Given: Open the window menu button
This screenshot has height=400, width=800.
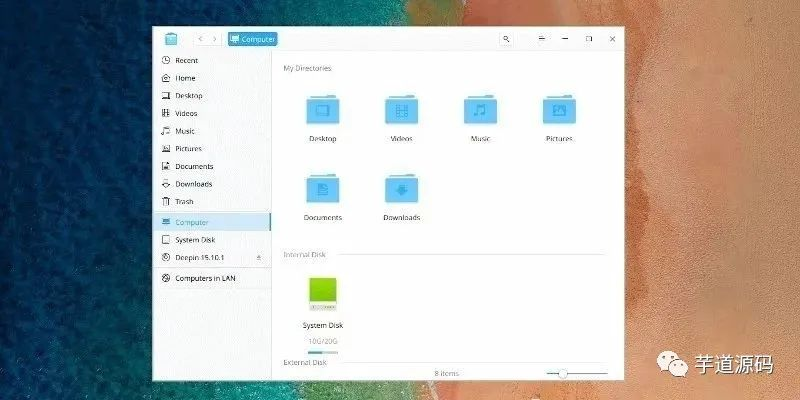Looking at the screenshot, I should pos(542,39).
